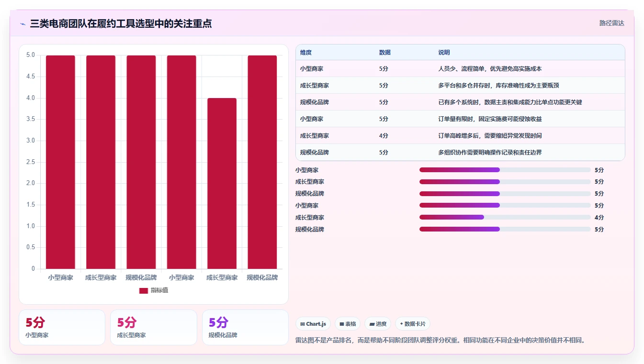Image resolution: width=644 pixels, height=364 pixels.
Task: Click the 路径雷达 label in the header
Action: click(x=612, y=23)
